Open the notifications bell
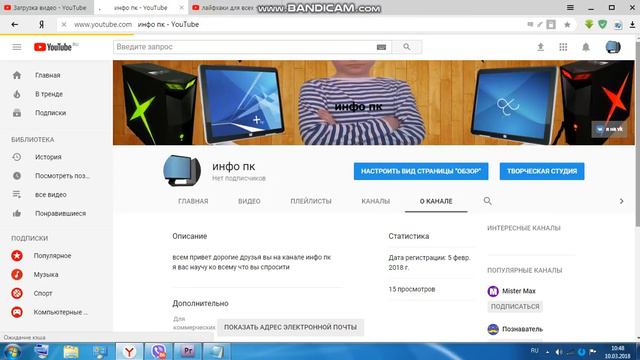This screenshot has width=640, height=360. tap(586, 47)
